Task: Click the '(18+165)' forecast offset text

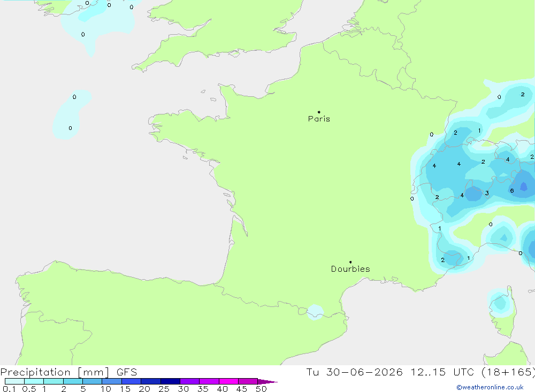Action: 508,372
